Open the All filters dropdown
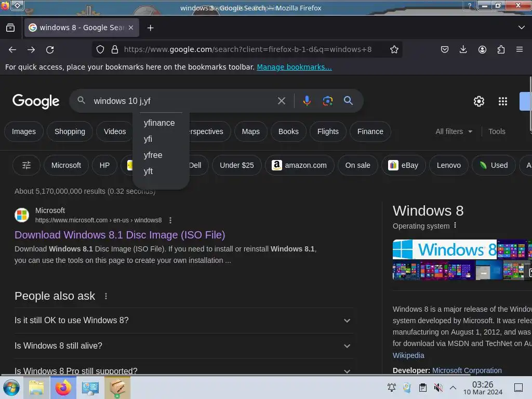The width and height of the screenshot is (532, 399). point(454,131)
